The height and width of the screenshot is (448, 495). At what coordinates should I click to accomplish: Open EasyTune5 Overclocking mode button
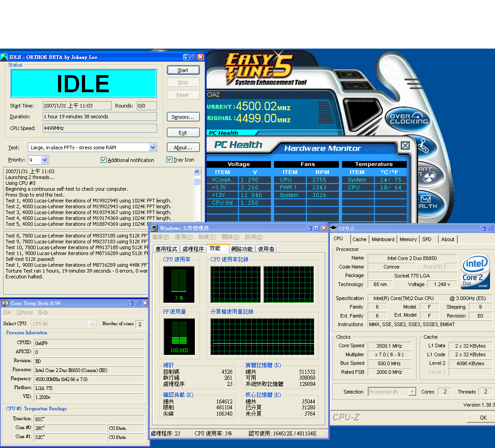[408, 119]
